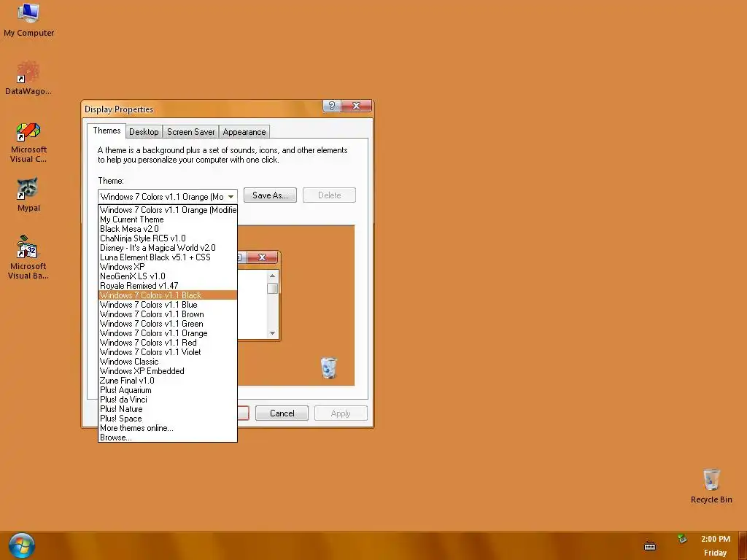This screenshot has height=560, width=747.
Task: Open the Appearance tab
Action: click(x=244, y=132)
